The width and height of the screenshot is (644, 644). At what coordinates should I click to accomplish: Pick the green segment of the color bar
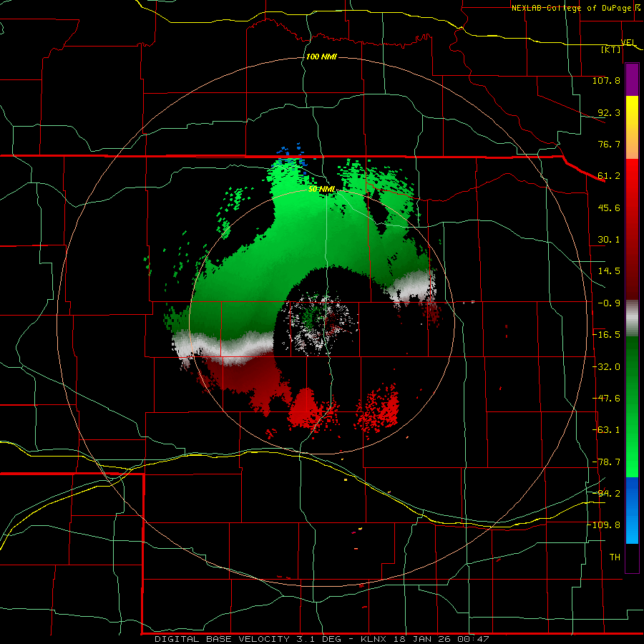(632, 406)
